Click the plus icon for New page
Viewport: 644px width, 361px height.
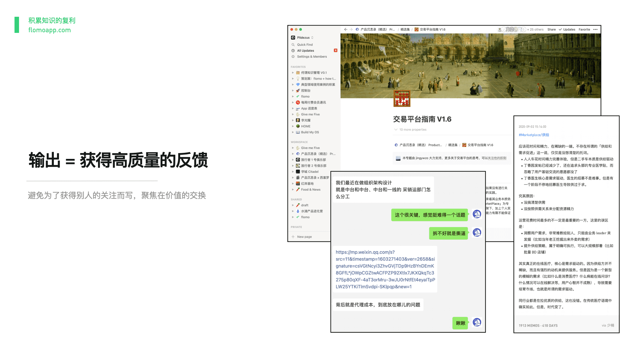click(x=293, y=237)
